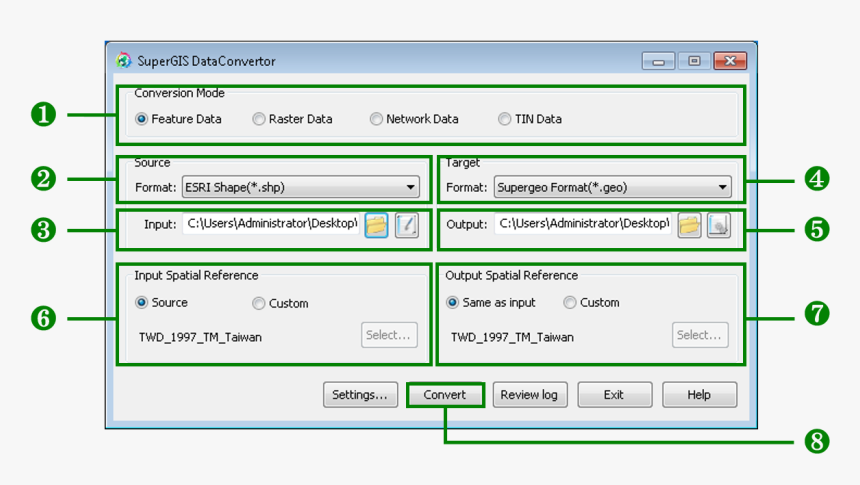Click the Input path text field
860x485 pixels.
pos(271,224)
